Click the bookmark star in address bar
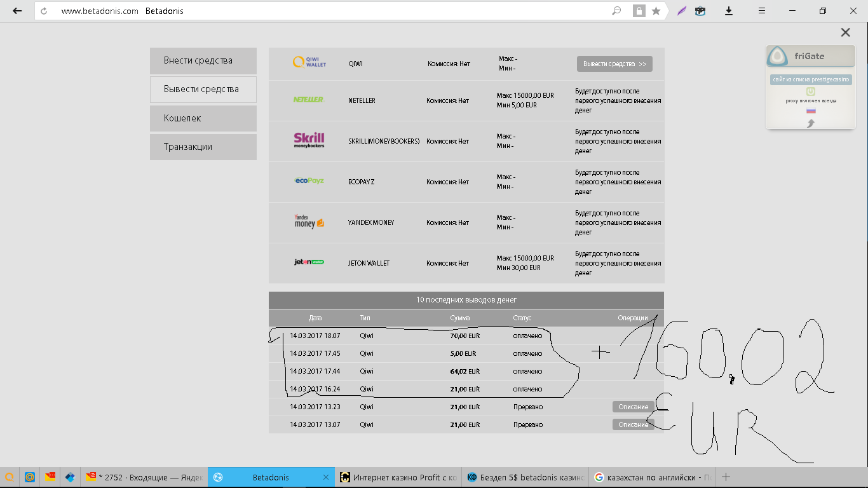 (656, 11)
